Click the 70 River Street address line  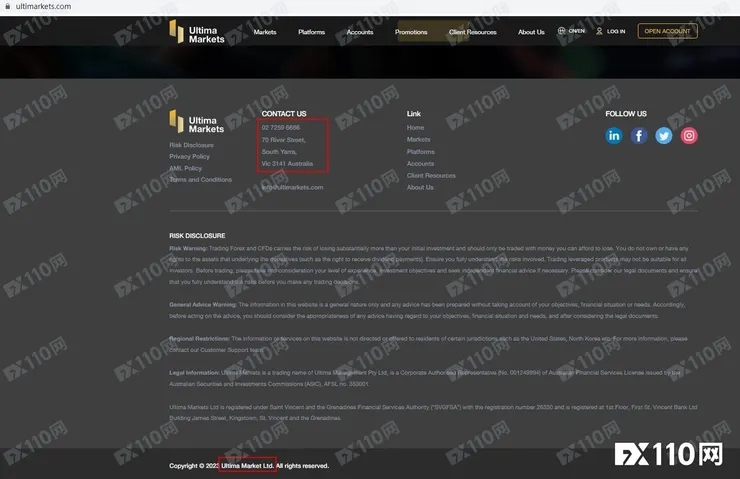tap(284, 140)
